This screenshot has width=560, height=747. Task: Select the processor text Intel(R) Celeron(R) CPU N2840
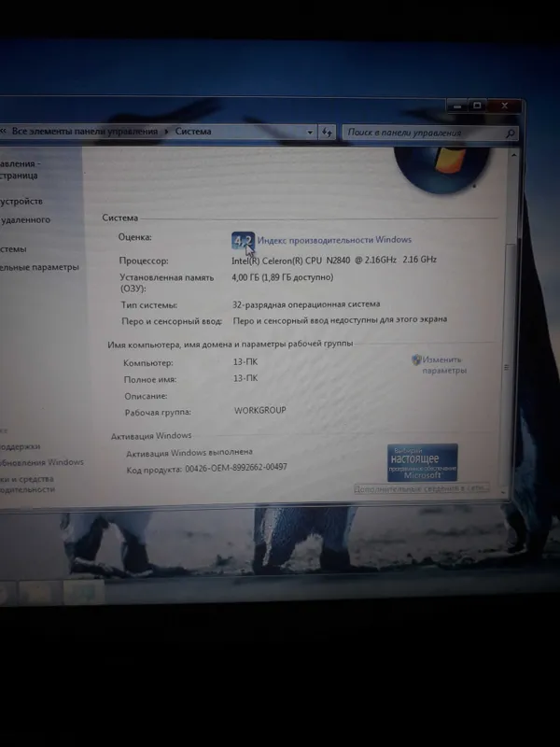290,261
